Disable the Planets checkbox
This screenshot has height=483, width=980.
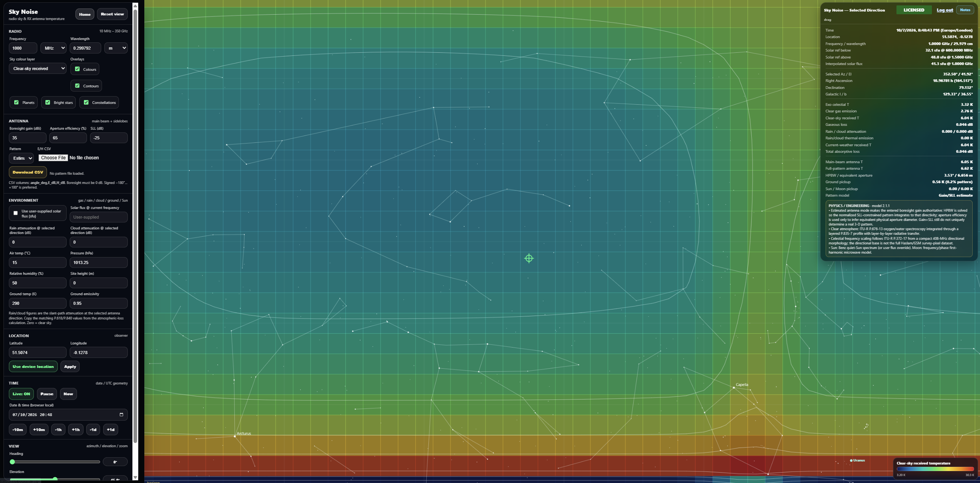coord(16,102)
